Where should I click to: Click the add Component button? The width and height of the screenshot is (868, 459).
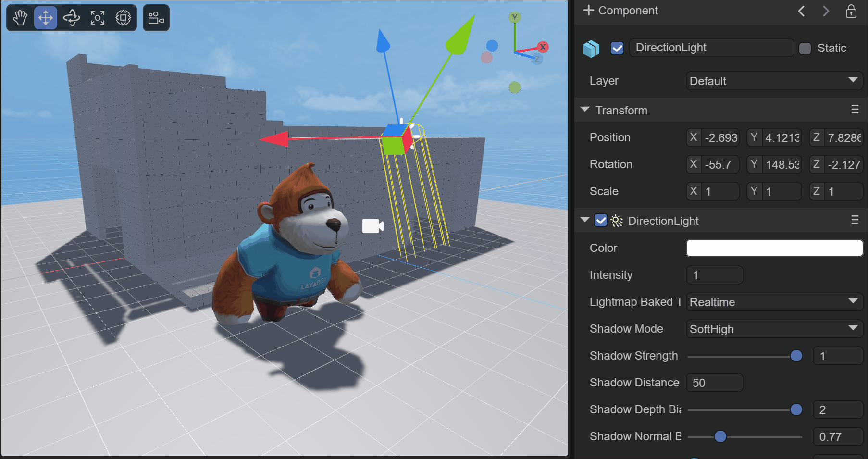click(x=620, y=11)
